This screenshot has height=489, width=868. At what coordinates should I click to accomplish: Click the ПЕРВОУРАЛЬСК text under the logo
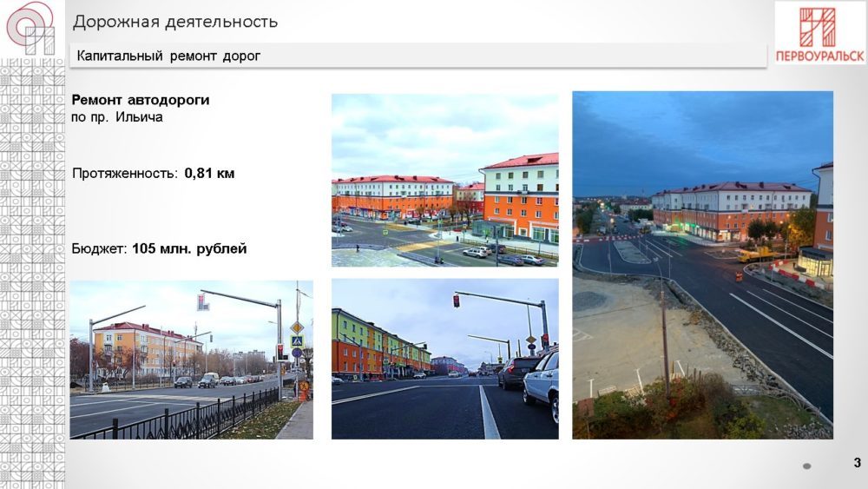pyautogui.click(x=820, y=56)
